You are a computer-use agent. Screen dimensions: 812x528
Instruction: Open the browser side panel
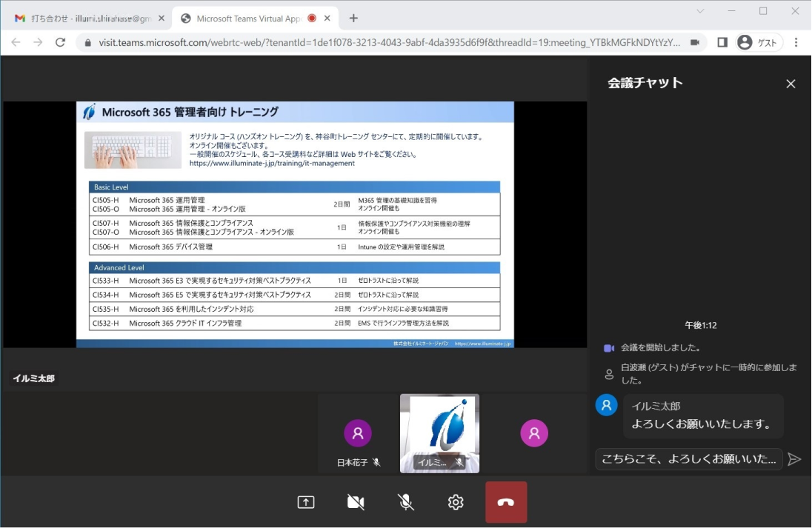[722, 42]
